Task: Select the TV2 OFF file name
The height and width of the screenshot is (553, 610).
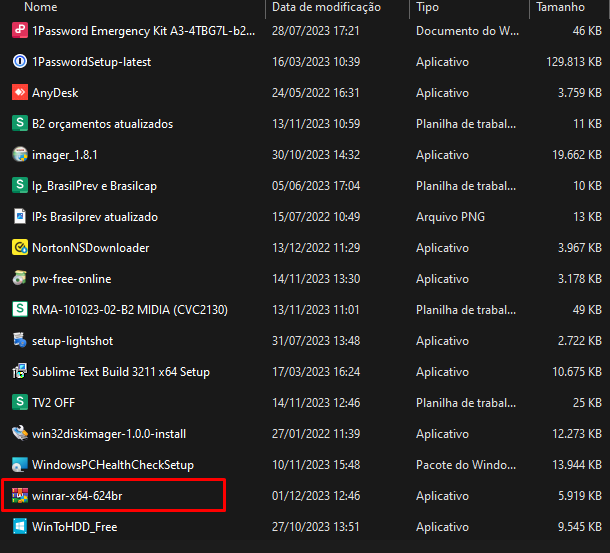Action: (x=53, y=403)
